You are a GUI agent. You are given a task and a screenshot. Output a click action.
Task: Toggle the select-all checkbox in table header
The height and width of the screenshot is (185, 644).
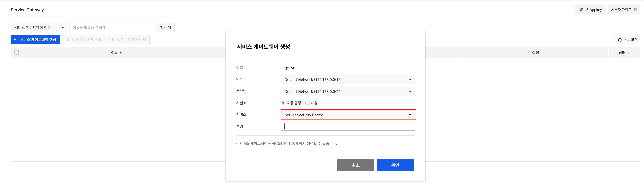[x=17, y=52]
